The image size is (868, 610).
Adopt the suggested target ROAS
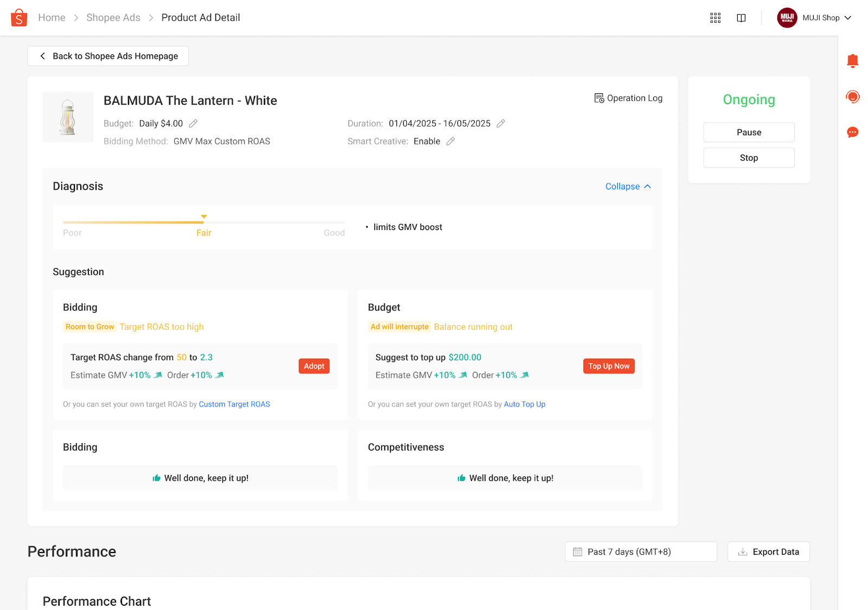(x=314, y=366)
